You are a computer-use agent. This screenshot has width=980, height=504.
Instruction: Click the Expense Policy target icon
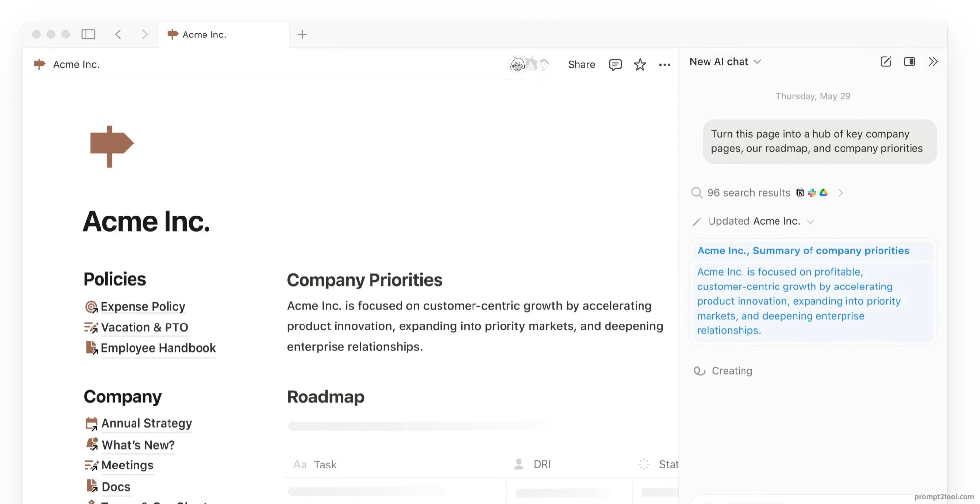pos(91,307)
